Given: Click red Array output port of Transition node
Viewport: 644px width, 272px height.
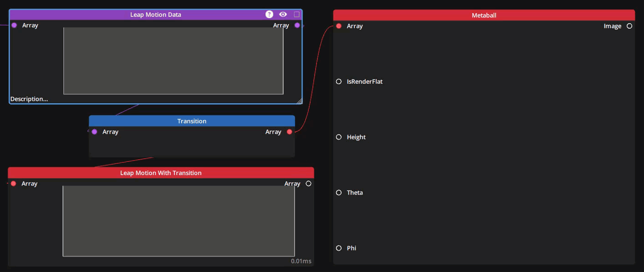Looking at the screenshot, I should click(x=290, y=132).
